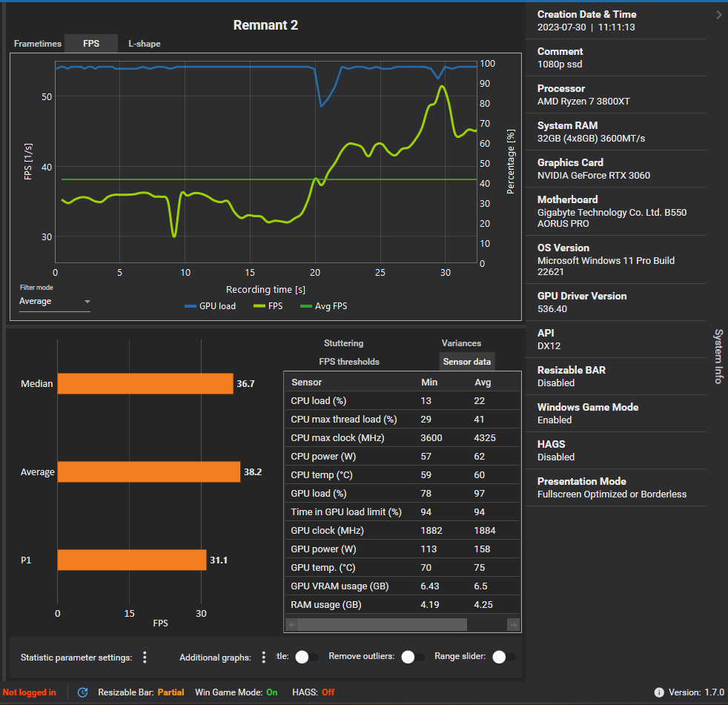Click the Comment value 1080p ssd
Screen dimensions: 728x705
(560, 64)
